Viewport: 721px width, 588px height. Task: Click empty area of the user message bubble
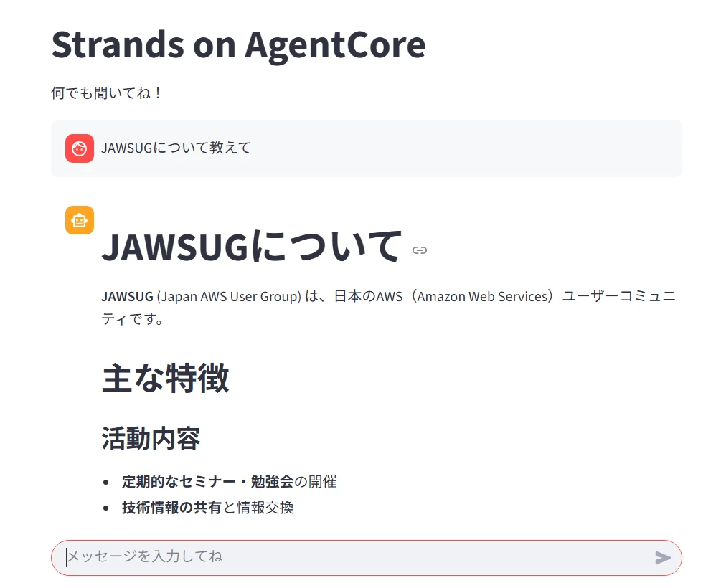(x=466, y=148)
